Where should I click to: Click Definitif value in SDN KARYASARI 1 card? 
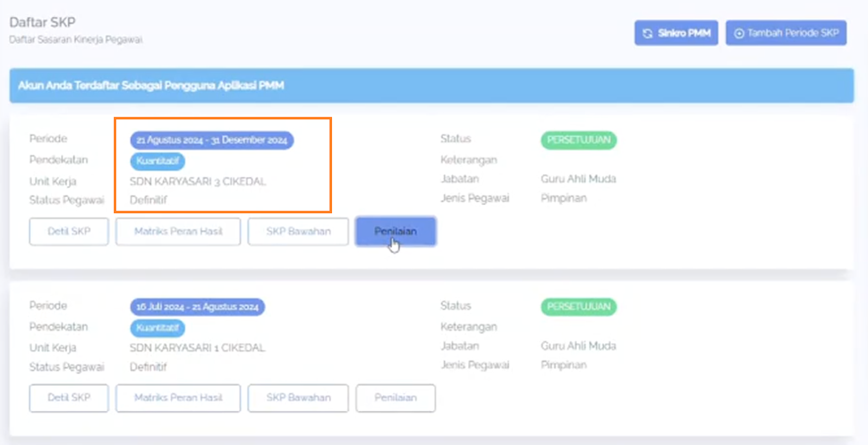click(x=148, y=367)
